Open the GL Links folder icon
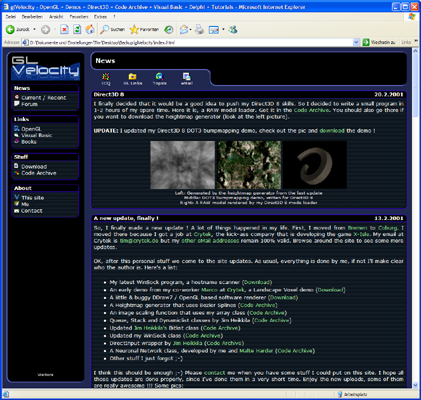Screen dimensions: 421x400 (133, 79)
